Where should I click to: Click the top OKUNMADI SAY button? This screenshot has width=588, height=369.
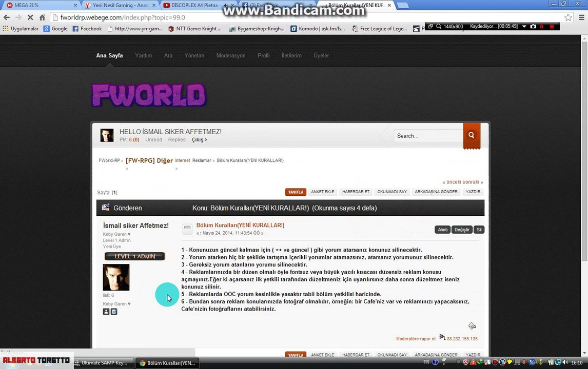point(392,192)
